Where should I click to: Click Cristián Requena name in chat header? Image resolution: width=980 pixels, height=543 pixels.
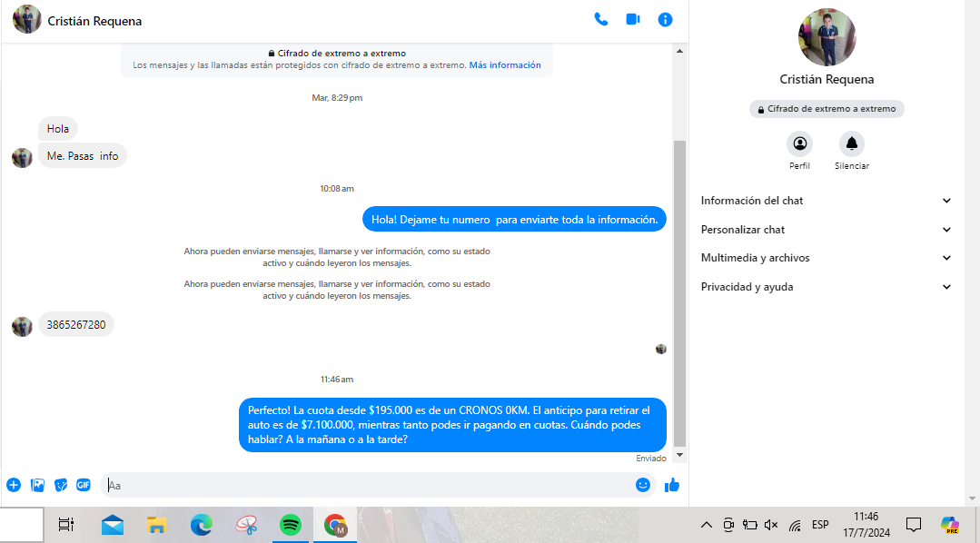pos(94,21)
